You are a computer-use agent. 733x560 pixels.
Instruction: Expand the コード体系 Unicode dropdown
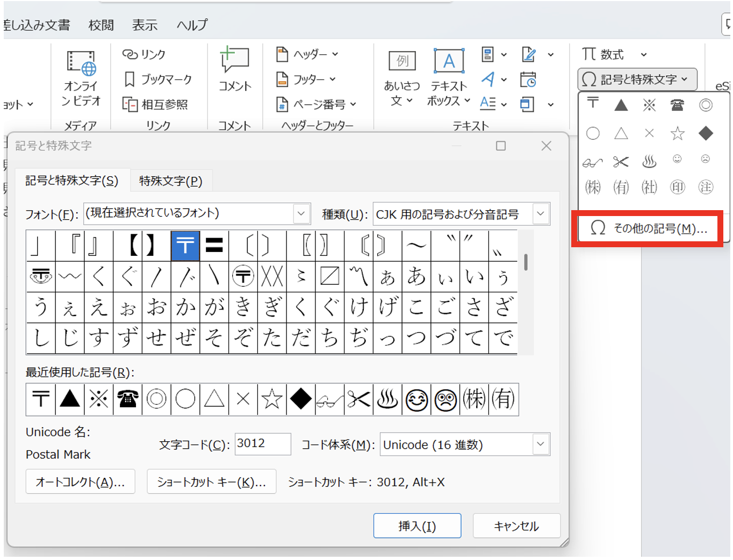(541, 444)
